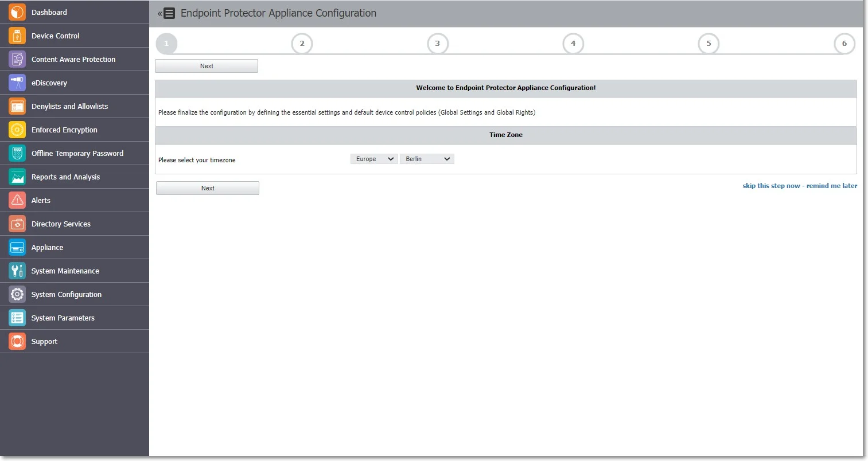Open the System Configuration section
This screenshot has height=461, width=868.
(75, 294)
